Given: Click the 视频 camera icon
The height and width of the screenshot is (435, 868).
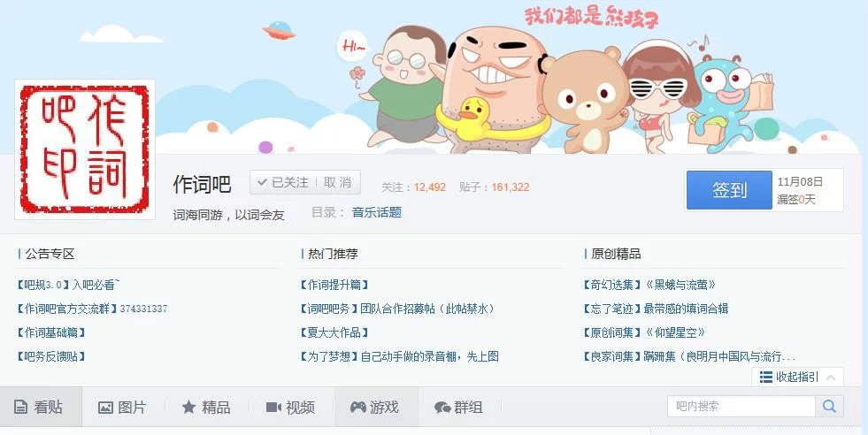Looking at the screenshot, I should 273,408.
